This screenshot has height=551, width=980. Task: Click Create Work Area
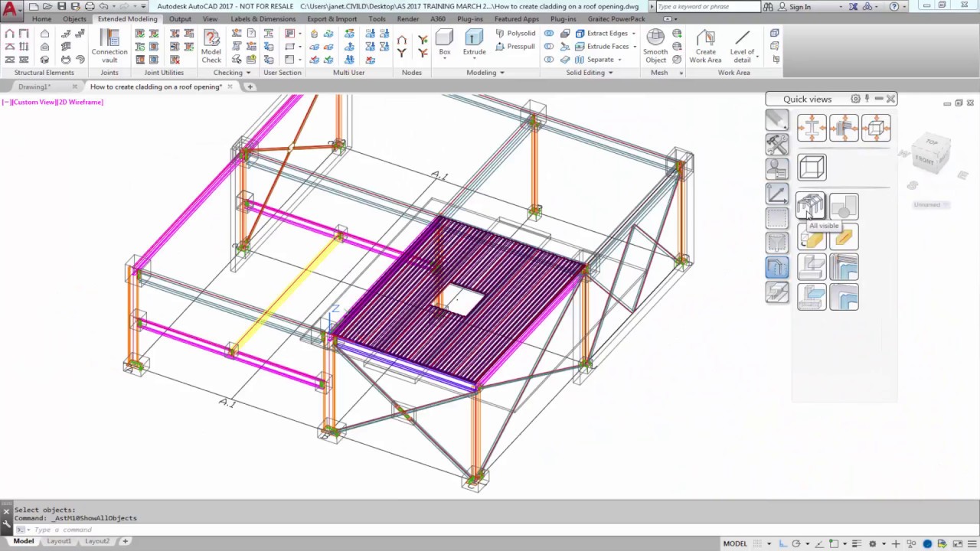point(705,46)
